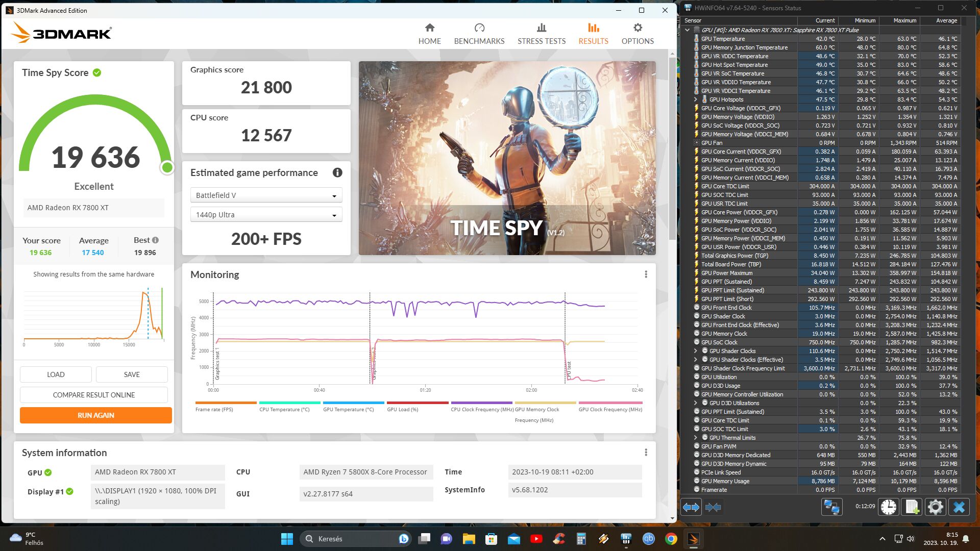Open Estimated game performance info icon

[x=337, y=172]
